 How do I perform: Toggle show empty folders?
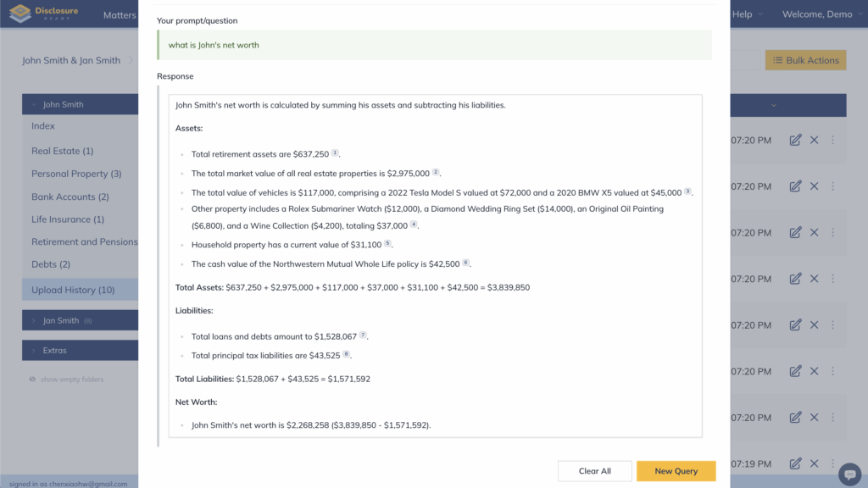click(x=66, y=380)
